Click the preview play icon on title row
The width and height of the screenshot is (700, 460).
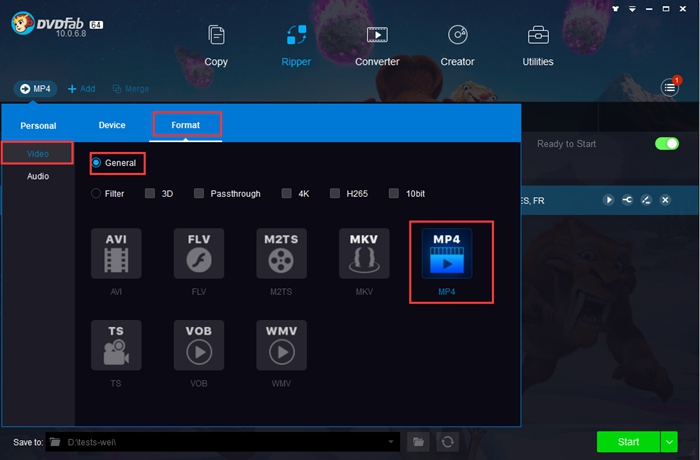coord(608,200)
